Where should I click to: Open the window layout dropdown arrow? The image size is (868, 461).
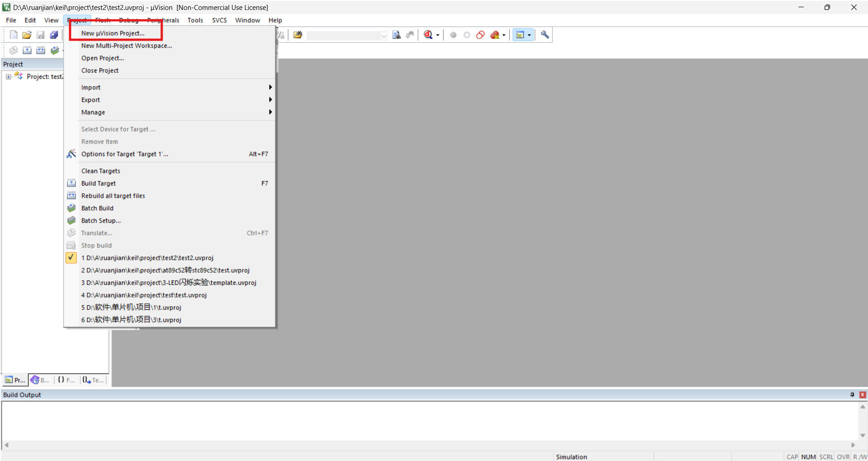pos(529,35)
